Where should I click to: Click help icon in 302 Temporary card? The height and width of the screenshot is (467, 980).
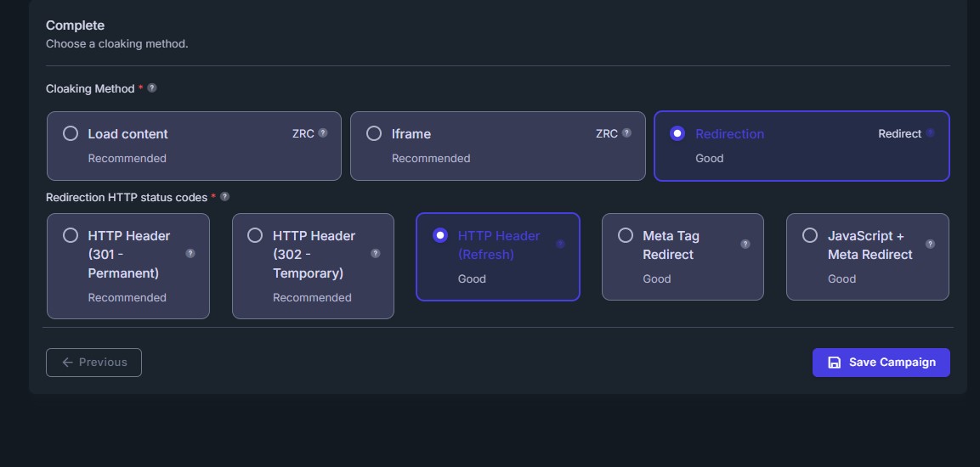pyautogui.click(x=376, y=254)
